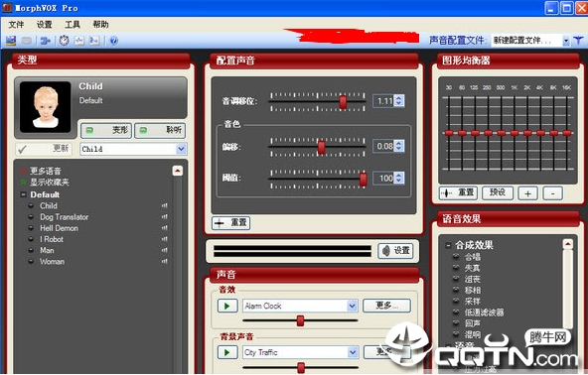Enable the 合唱 effect
Image resolution: width=588 pixels, height=375 pixels.
tap(456, 257)
